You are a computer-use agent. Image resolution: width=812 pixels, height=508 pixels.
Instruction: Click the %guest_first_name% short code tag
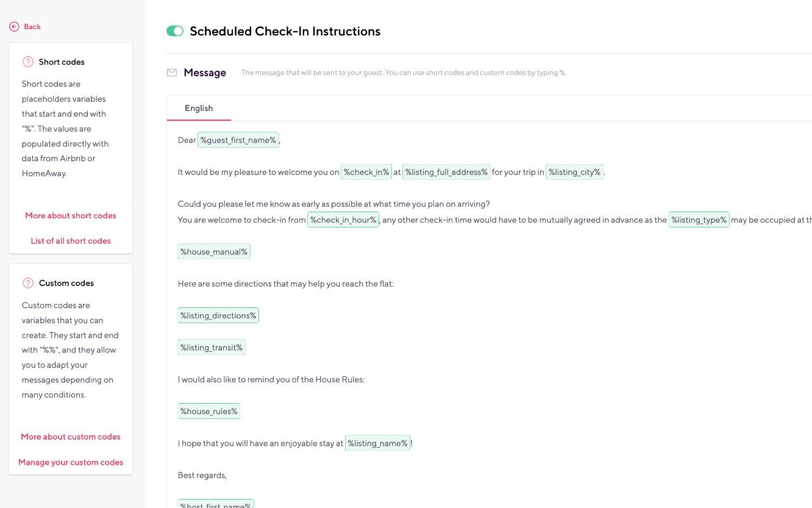238,140
